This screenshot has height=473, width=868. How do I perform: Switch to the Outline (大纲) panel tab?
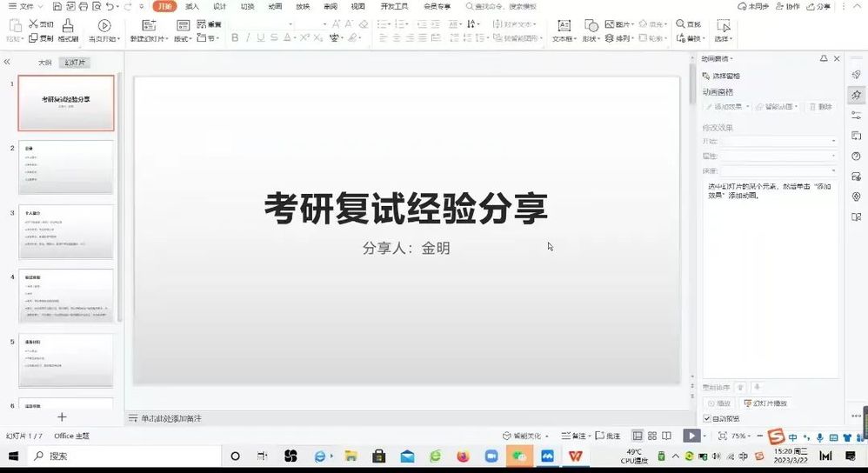[x=44, y=63]
